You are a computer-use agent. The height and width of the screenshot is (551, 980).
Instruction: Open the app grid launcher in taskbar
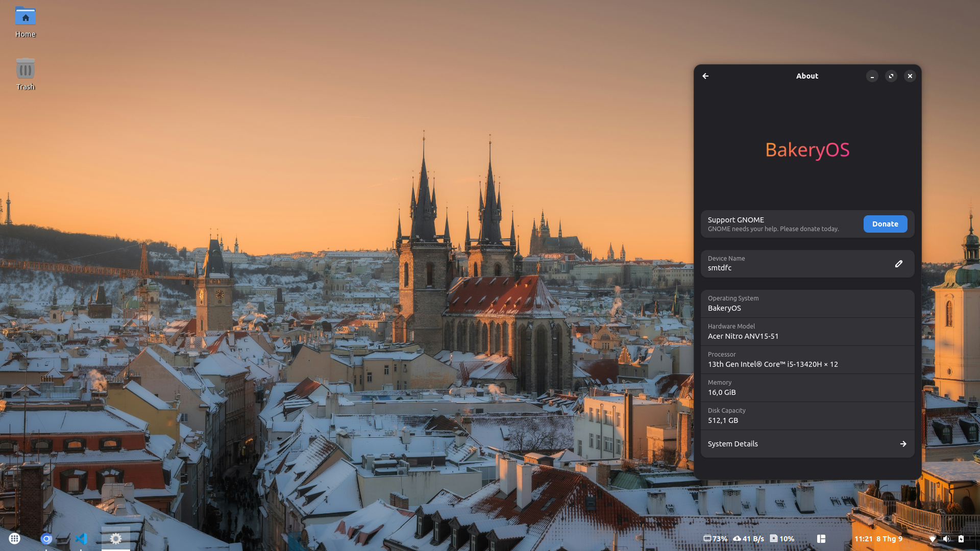tap(14, 538)
